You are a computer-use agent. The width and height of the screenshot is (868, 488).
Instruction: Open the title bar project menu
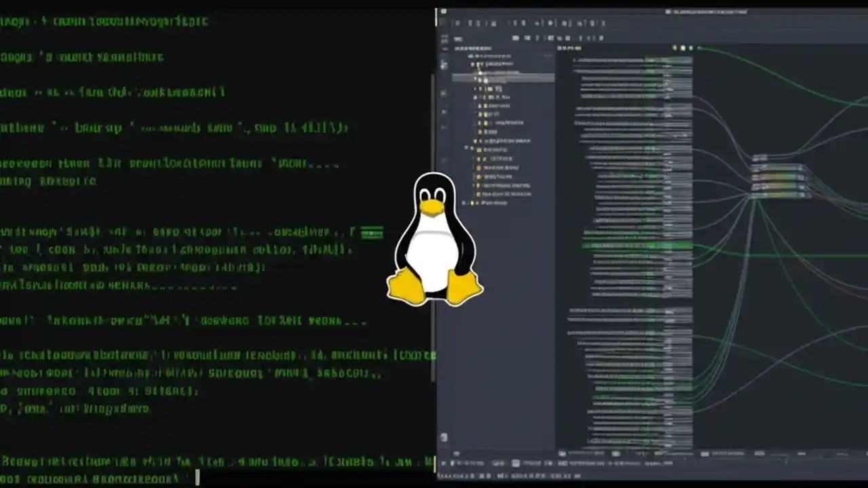[705, 11]
